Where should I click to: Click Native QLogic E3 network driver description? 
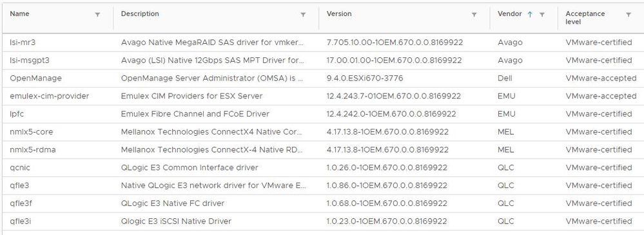coord(213,185)
